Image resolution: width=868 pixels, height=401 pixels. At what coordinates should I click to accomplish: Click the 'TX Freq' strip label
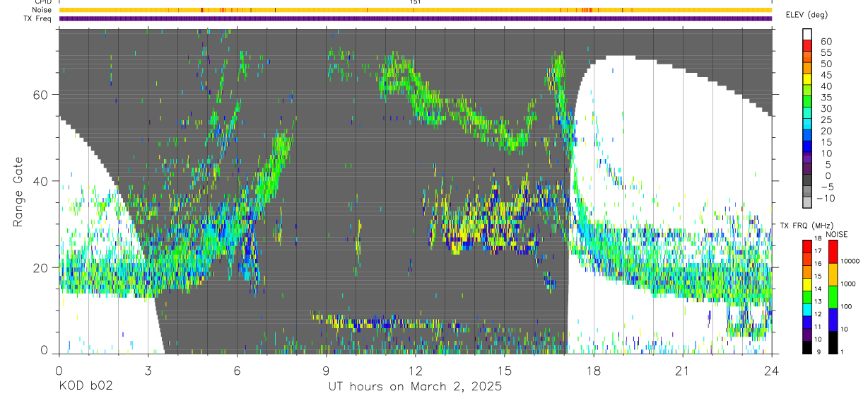pyautogui.click(x=38, y=18)
